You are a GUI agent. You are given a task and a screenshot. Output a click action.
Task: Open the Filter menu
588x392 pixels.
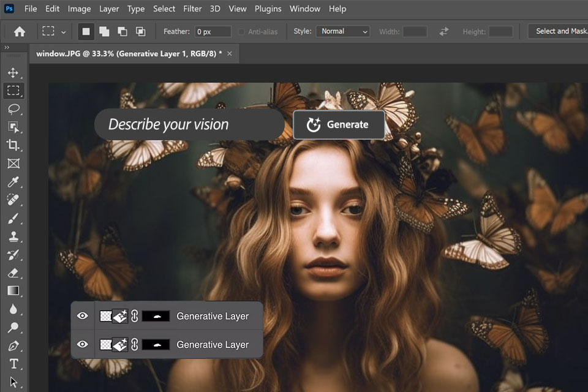click(192, 9)
